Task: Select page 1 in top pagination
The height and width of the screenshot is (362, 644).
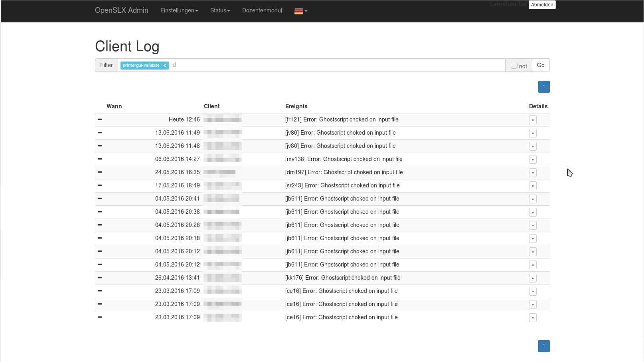Action: (x=544, y=87)
